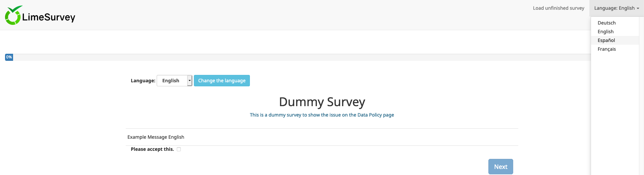The height and width of the screenshot is (175, 644).
Task: Click the LimeSurvey brand name text
Action: pos(49,17)
